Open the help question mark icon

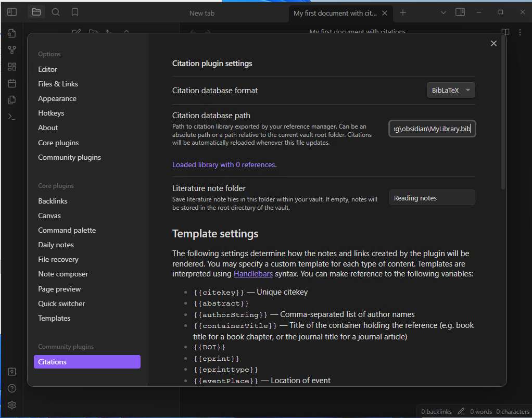(12, 388)
